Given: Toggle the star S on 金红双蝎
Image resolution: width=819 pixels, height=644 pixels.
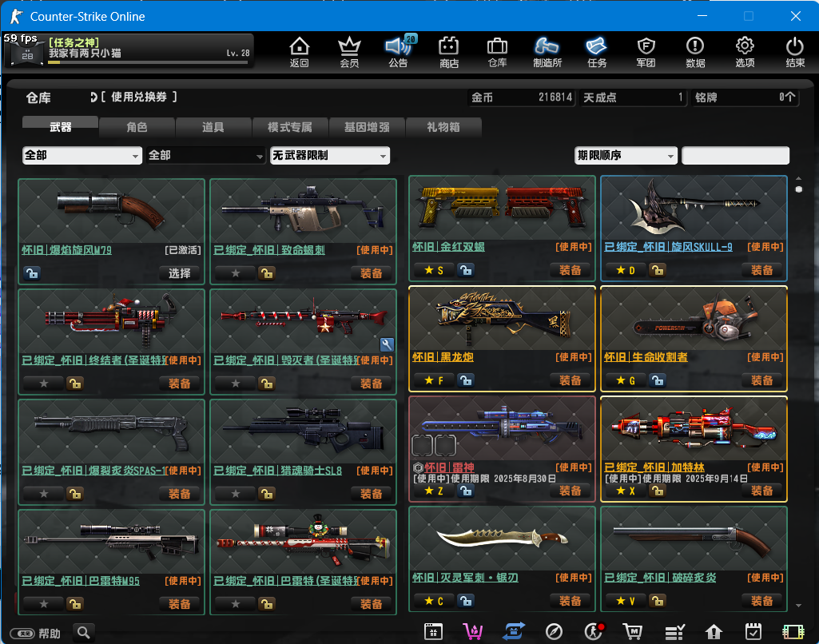Looking at the screenshot, I should (x=434, y=270).
